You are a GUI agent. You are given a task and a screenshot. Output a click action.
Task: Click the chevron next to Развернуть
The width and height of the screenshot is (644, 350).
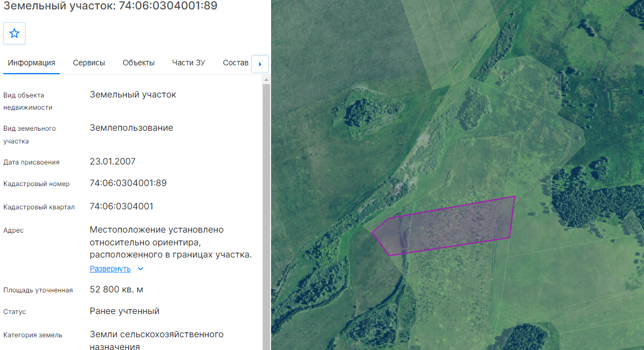pyautogui.click(x=141, y=269)
